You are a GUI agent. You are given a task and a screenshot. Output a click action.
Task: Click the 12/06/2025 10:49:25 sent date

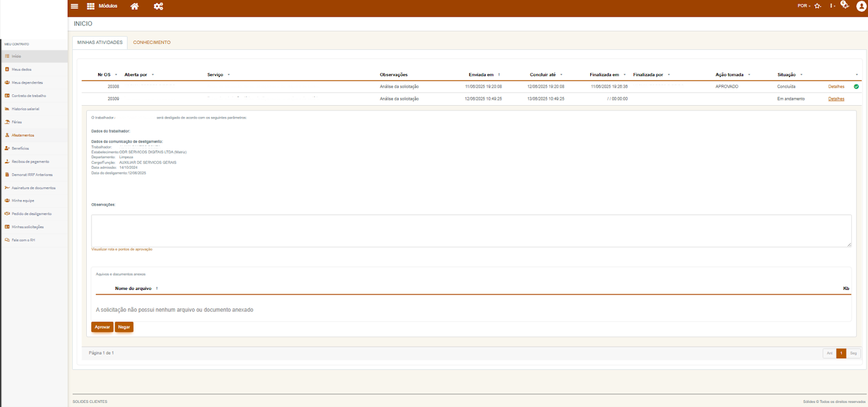[x=483, y=99]
